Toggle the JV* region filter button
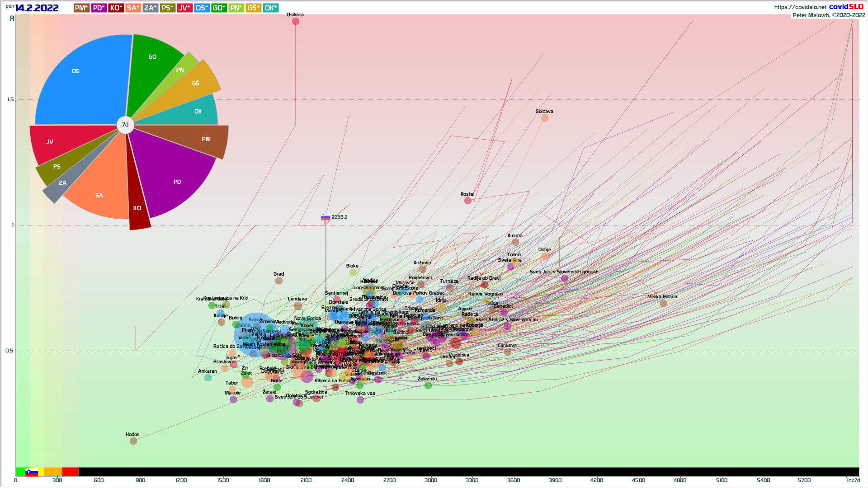 (x=184, y=8)
